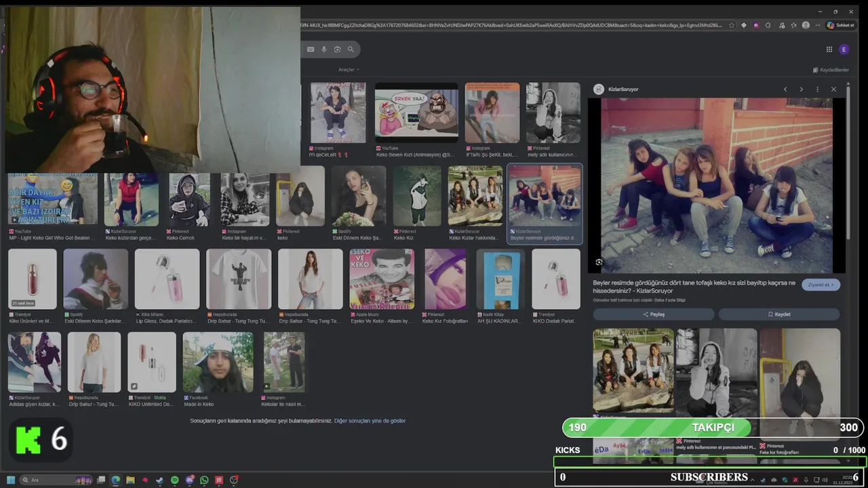
Task: Open the 'Keko Kız Fotoğrafları' Pinterest thumbnail
Action: click(x=446, y=279)
